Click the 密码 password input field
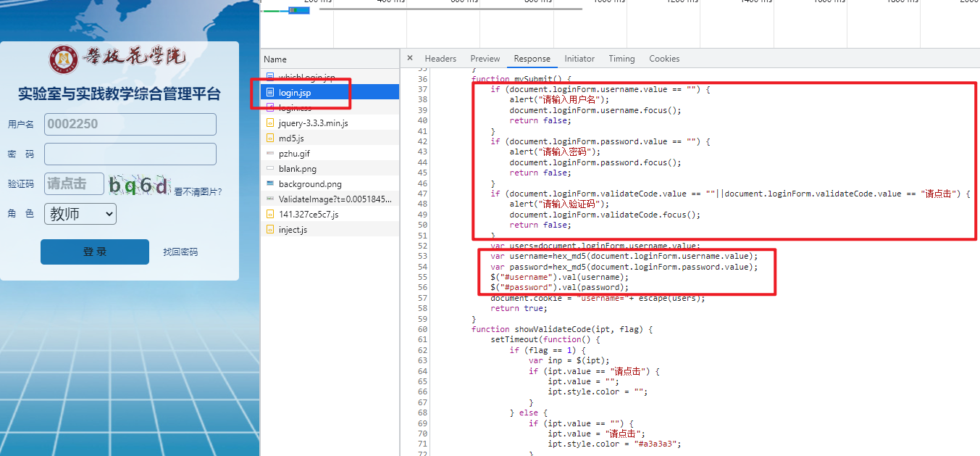Viewport: 980px width, 456px height. [x=130, y=154]
